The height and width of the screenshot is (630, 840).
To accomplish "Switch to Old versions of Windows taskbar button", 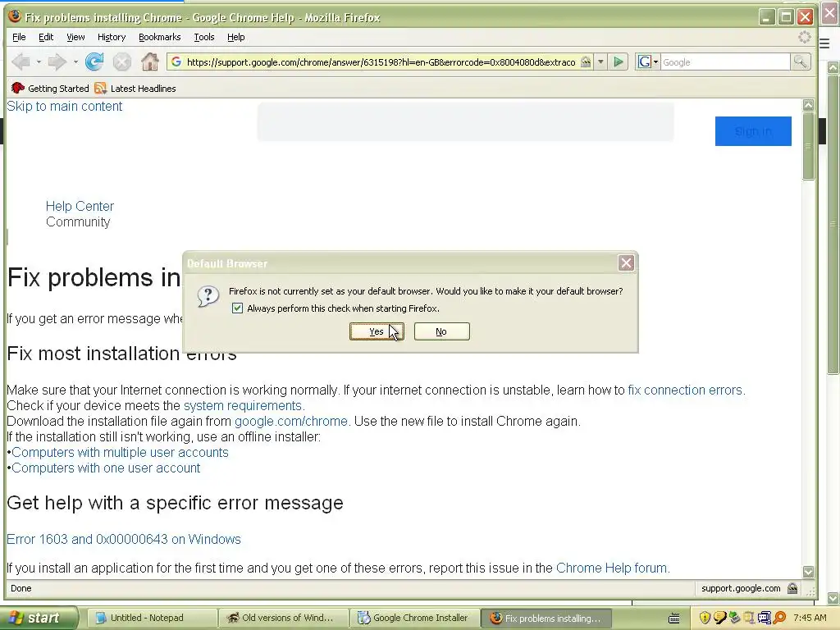I will tap(283, 619).
